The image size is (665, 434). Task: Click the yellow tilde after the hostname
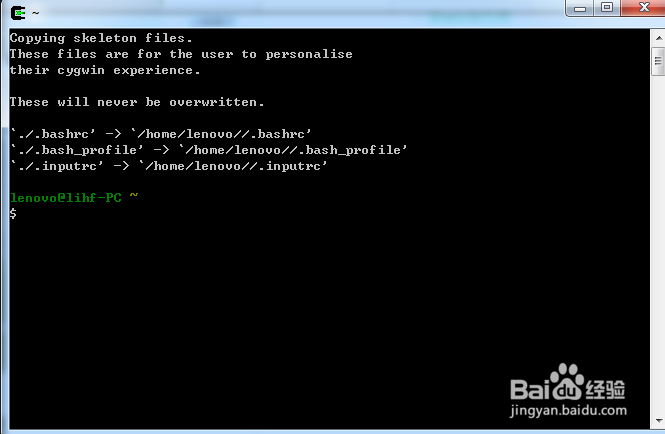point(134,196)
